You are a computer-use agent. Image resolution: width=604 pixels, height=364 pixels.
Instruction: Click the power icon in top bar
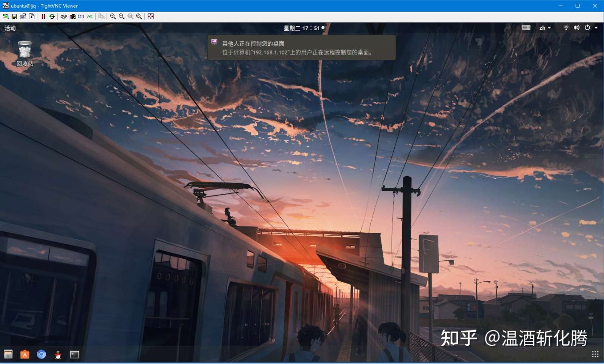(x=587, y=28)
